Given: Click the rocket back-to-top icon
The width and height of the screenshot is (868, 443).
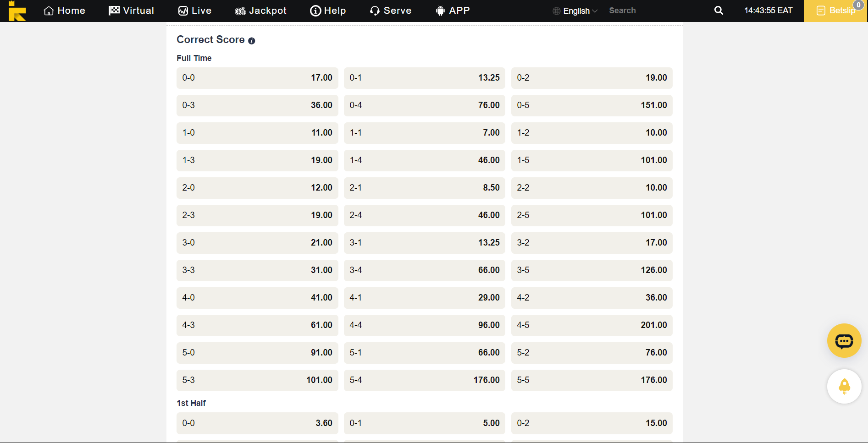Looking at the screenshot, I should click(x=844, y=386).
